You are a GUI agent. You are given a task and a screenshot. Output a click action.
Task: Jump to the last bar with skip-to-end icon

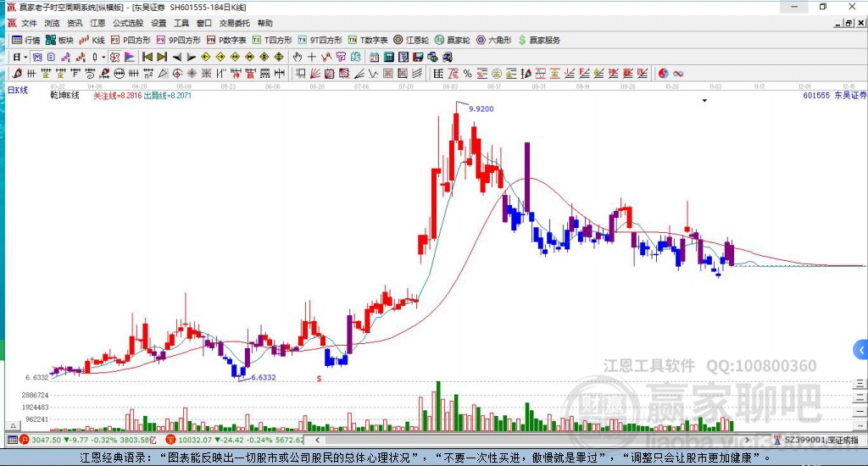[162, 57]
